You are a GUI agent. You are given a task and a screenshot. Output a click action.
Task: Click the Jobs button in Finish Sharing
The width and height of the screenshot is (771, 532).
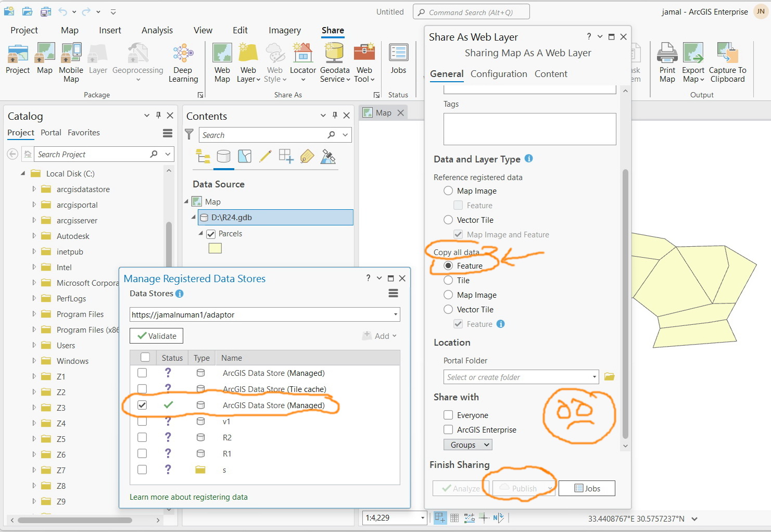point(587,488)
